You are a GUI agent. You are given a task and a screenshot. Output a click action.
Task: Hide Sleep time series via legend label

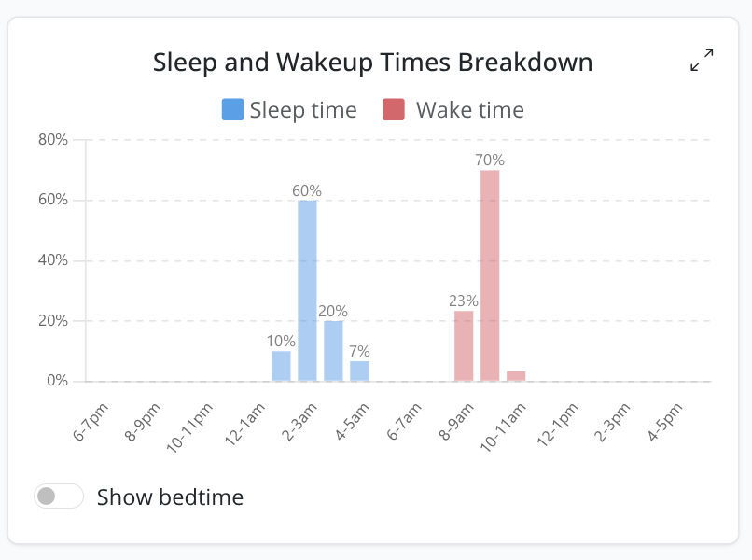303,110
